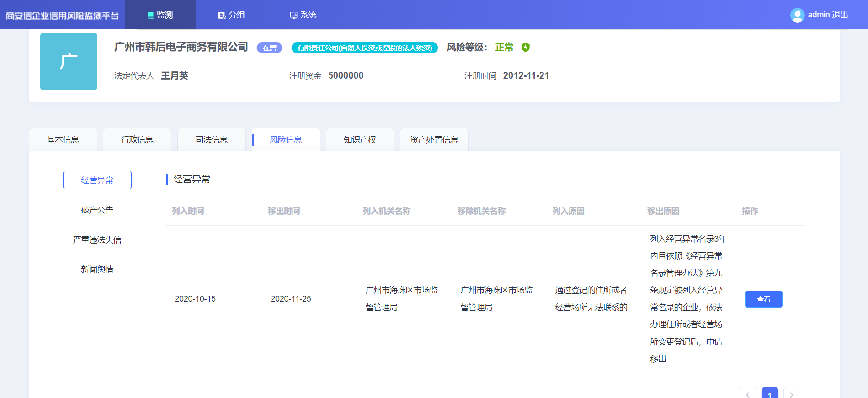Click the 查看 button in the row

coord(764,299)
